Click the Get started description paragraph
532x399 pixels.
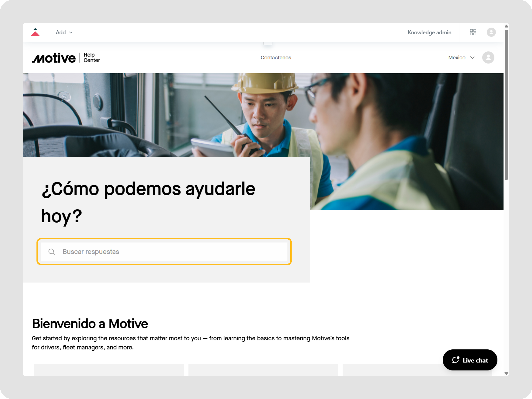click(x=190, y=343)
